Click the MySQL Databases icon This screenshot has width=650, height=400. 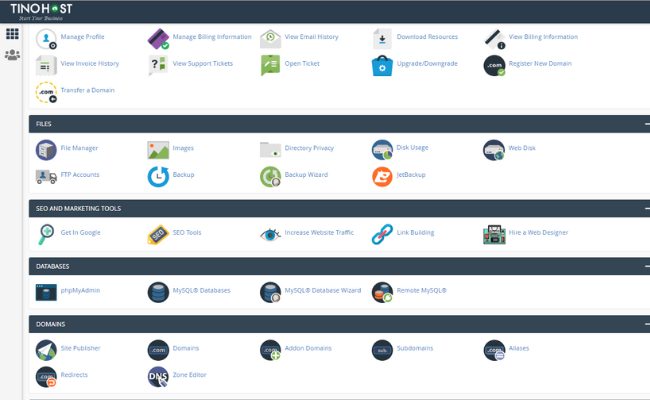(x=158, y=292)
